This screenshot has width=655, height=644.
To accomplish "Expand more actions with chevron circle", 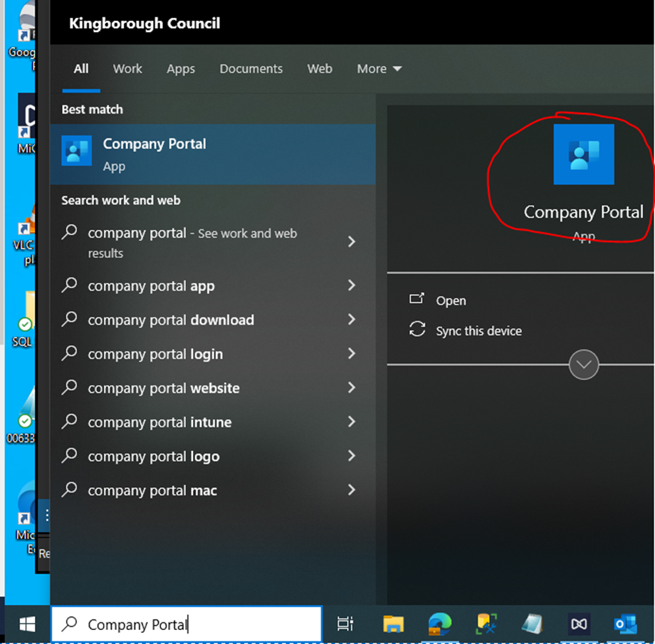I will 583,365.
